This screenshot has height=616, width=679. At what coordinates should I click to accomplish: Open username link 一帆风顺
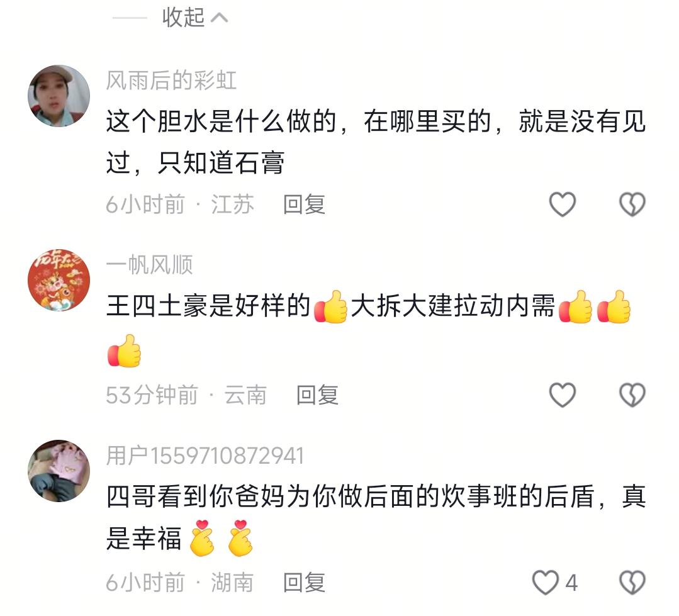[x=149, y=264]
